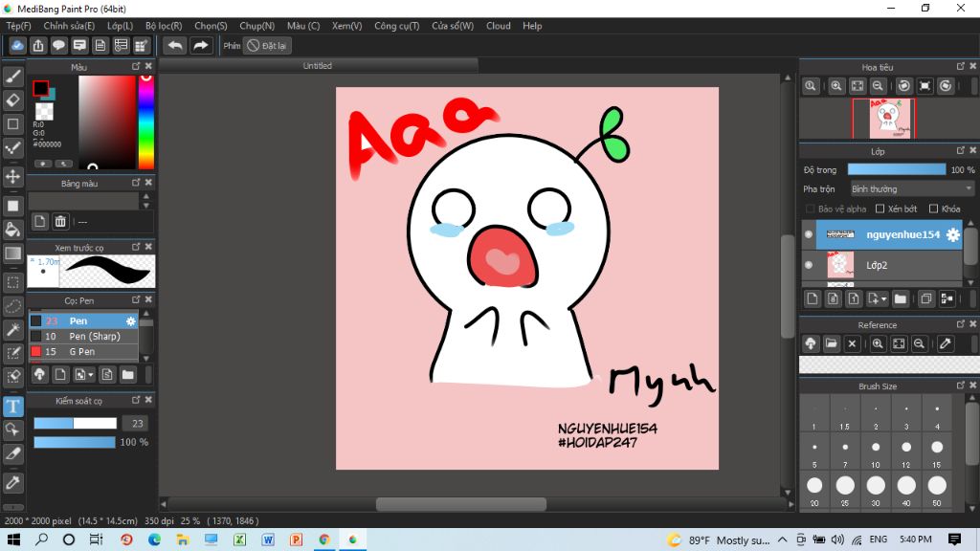Open the Tệp(F) menu
Screen dimensions: 980x551
pos(19,26)
